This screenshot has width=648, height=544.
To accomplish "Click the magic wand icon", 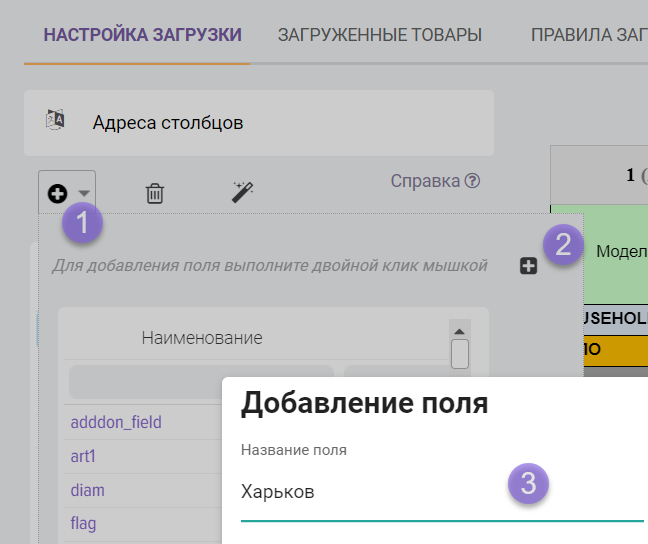I will tap(242, 191).
